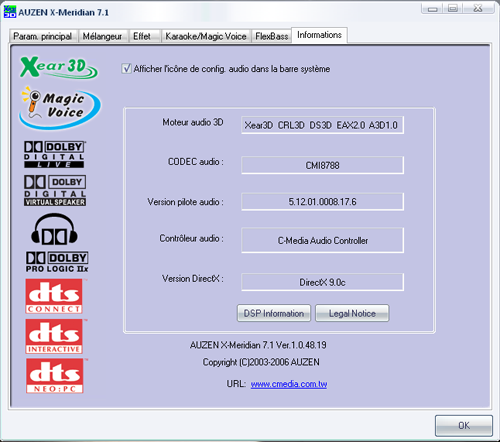Image resolution: width=500 pixels, height=442 pixels.
Task: Click the Xear 3D logo icon
Action: point(59,67)
